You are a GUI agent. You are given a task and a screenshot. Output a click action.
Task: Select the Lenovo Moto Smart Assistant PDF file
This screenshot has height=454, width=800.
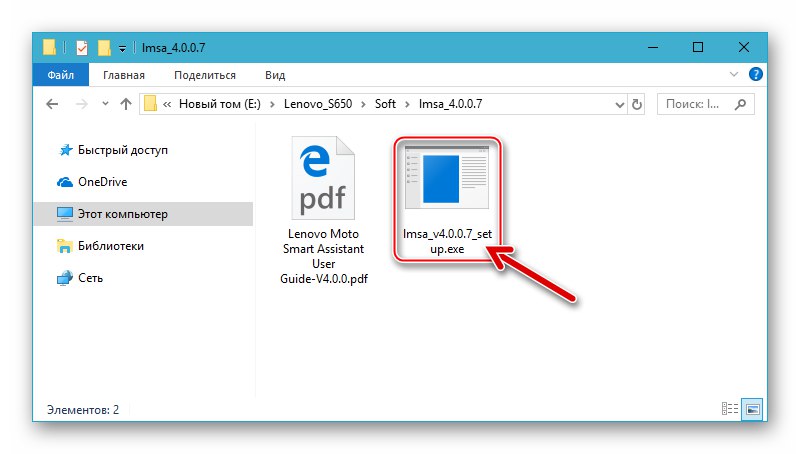pos(323,211)
